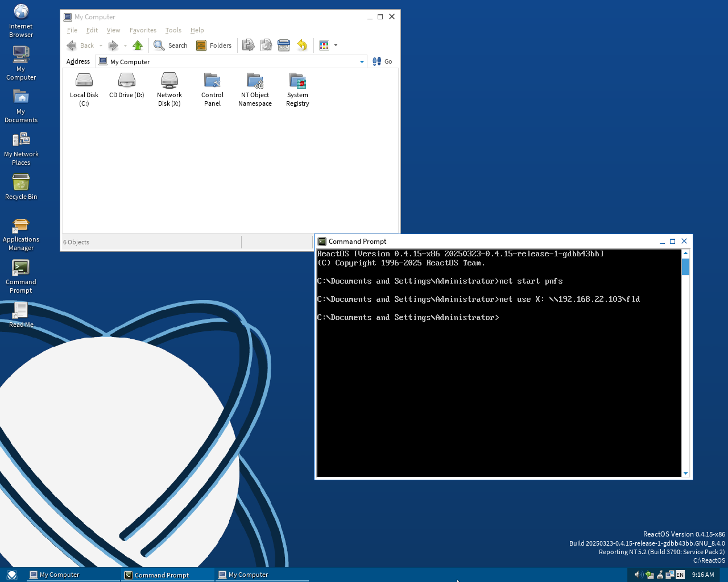Click the Command Prompt scrollbar thumb
The height and width of the screenshot is (582, 728).
click(x=685, y=267)
